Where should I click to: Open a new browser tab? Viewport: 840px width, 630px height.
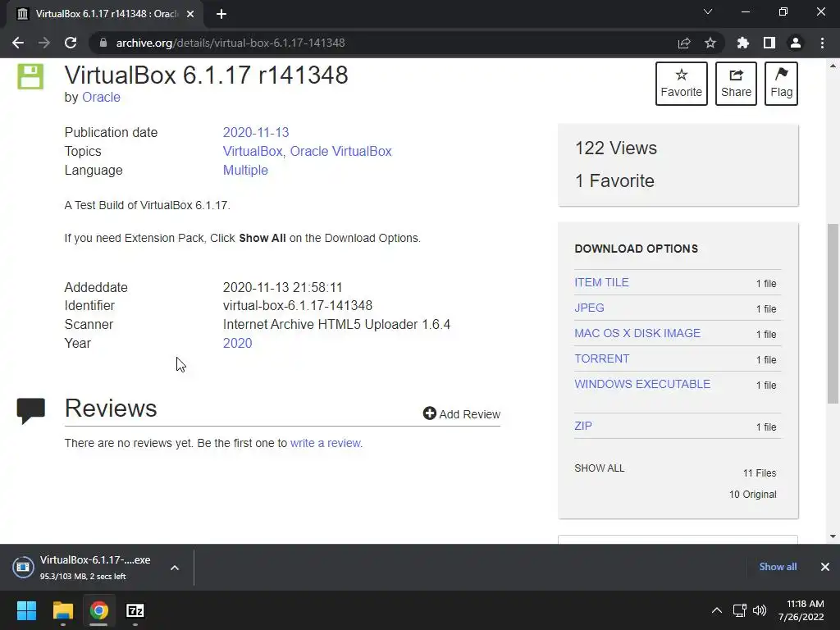(x=221, y=14)
